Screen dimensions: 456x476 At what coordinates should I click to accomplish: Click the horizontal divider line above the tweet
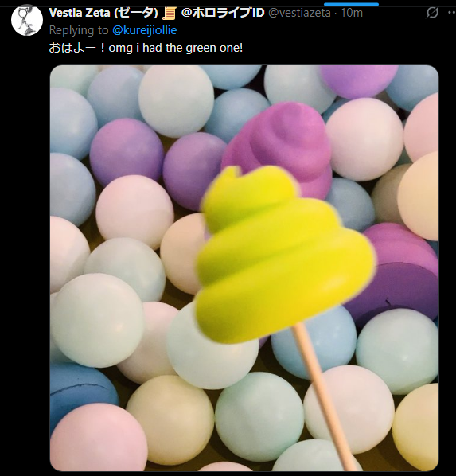(x=228, y=6)
